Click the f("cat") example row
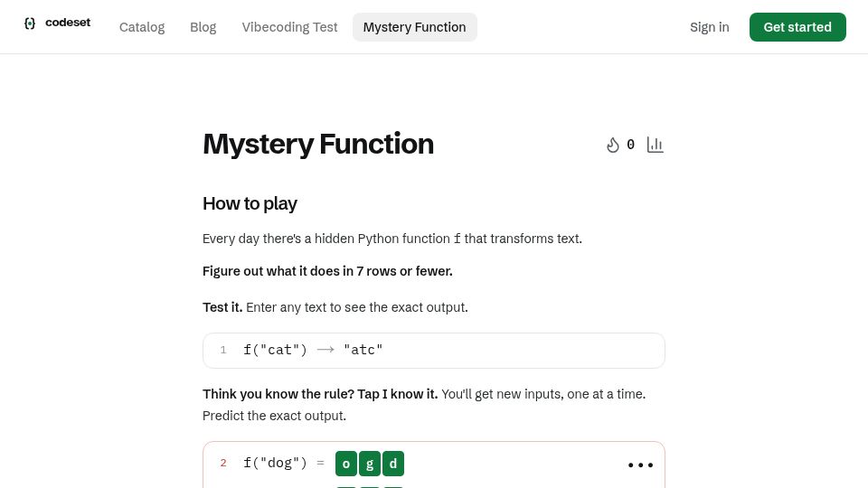The image size is (868, 488). pos(433,351)
